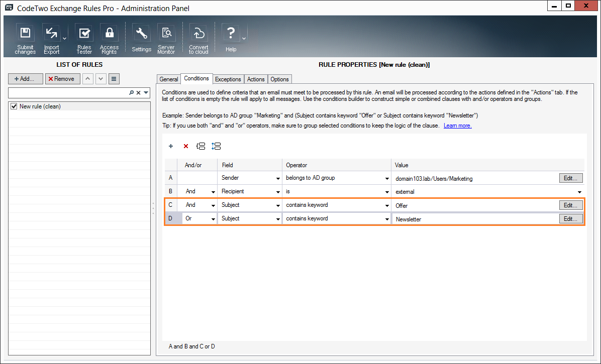This screenshot has height=364, width=601.
Task: Click search magnifier icon in rules filter
Action: point(132,92)
